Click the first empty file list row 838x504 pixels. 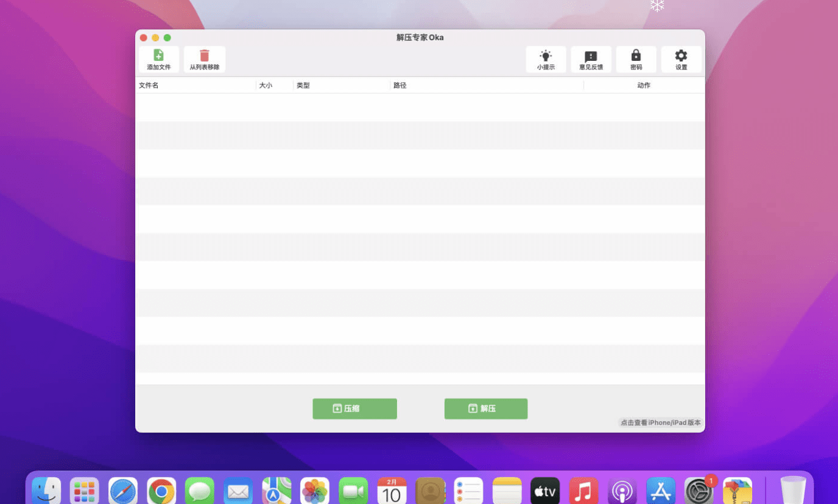coord(420,107)
